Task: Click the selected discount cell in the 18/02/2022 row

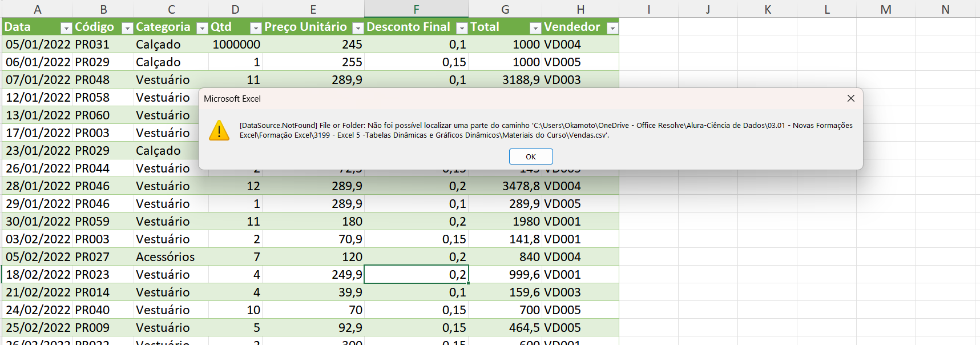Action: [x=416, y=275]
